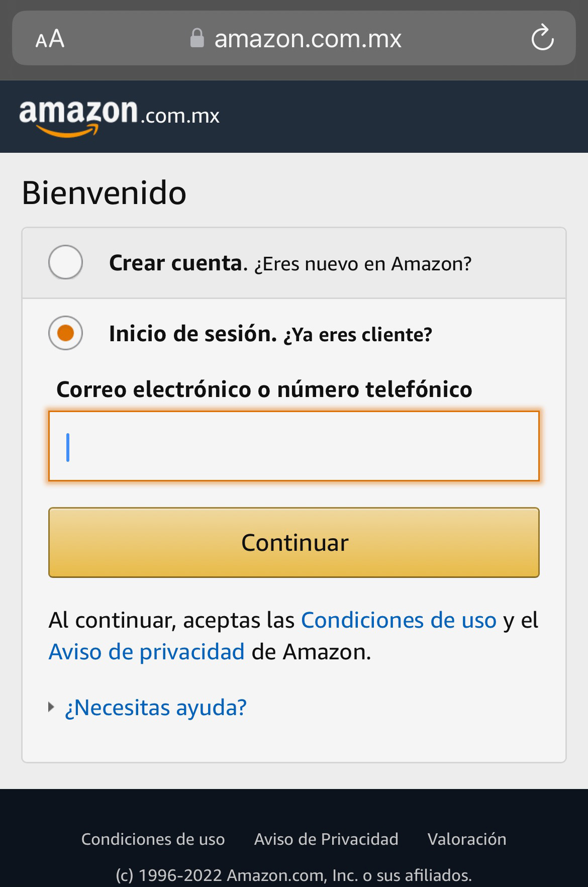Click the "¿Ya eres cliente?" text
Screen dimensions: 588x887
pyautogui.click(x=358, y=335)
